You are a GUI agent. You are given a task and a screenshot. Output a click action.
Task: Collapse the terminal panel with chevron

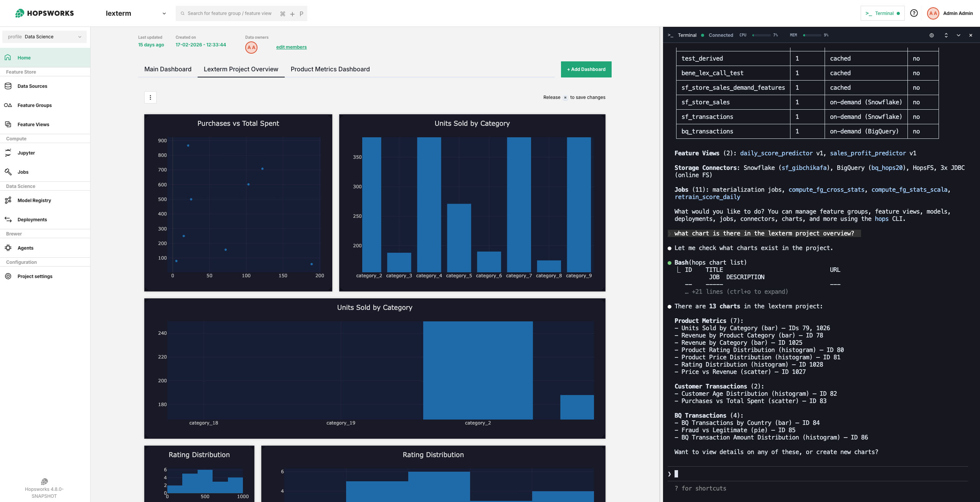click(x=959, y=35)
